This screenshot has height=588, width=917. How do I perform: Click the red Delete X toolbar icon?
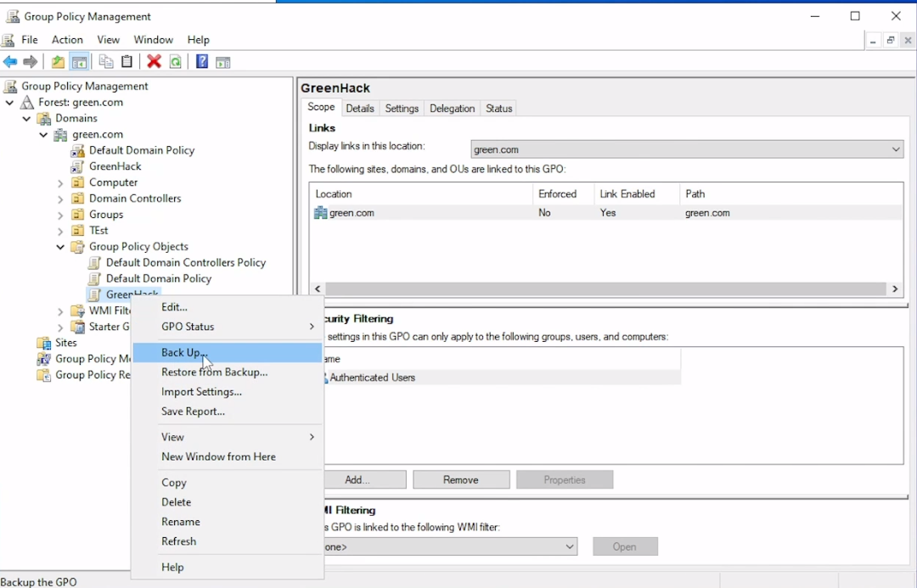click(154, 61)
